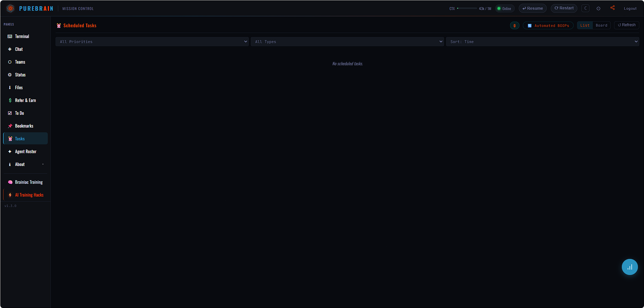The height and width of the screenshot is (308, 644).
Task: Open the Sort: Time dropdown
Action: tap(543, 42)
